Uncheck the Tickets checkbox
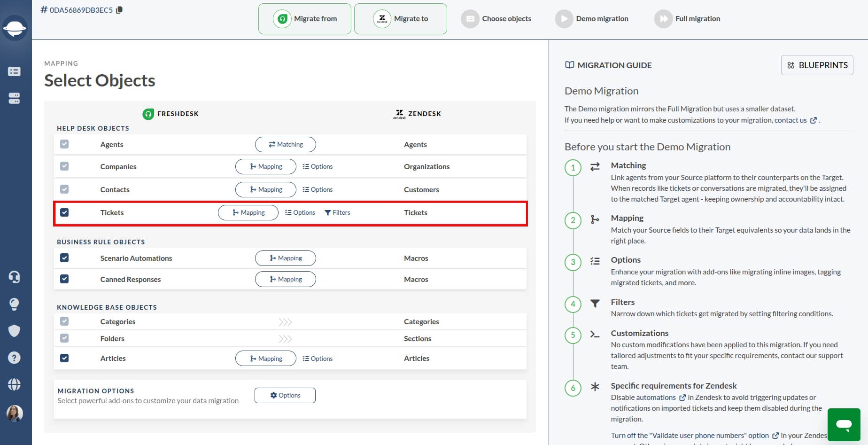Viewport: 868px width, 445px height. [64, 212]
